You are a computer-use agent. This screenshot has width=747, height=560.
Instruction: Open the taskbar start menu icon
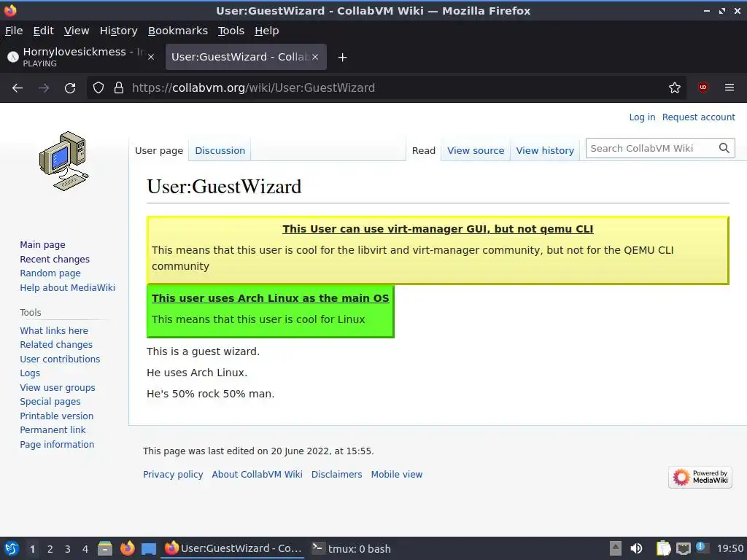(x=12, y=548)
